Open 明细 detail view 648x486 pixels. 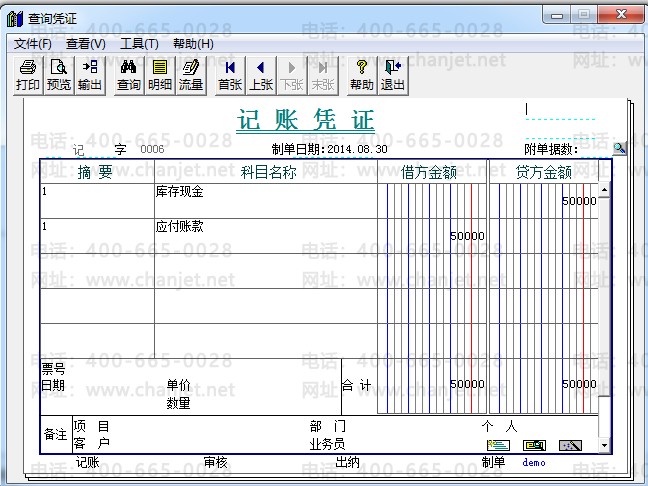[x=159, y=75]
